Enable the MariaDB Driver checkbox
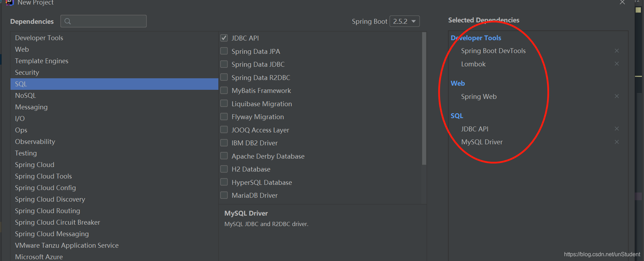This screenshot has height=261, width=644. (x=224, y=195)
